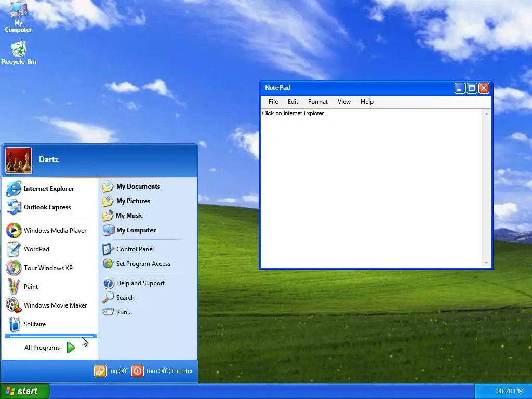Click the Search magnifier icon
Viewport: 532px width, 399px height.
pos(108,298)
